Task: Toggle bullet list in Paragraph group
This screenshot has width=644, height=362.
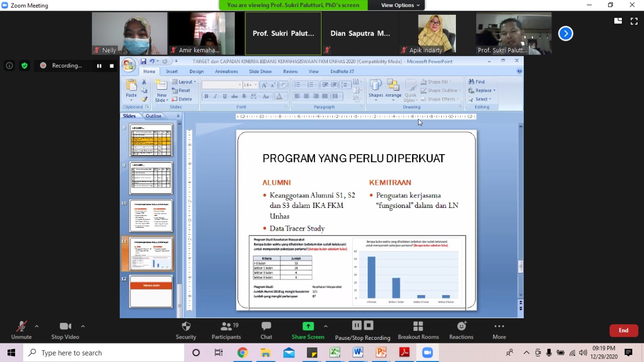Action: click(x=298, y=85)
